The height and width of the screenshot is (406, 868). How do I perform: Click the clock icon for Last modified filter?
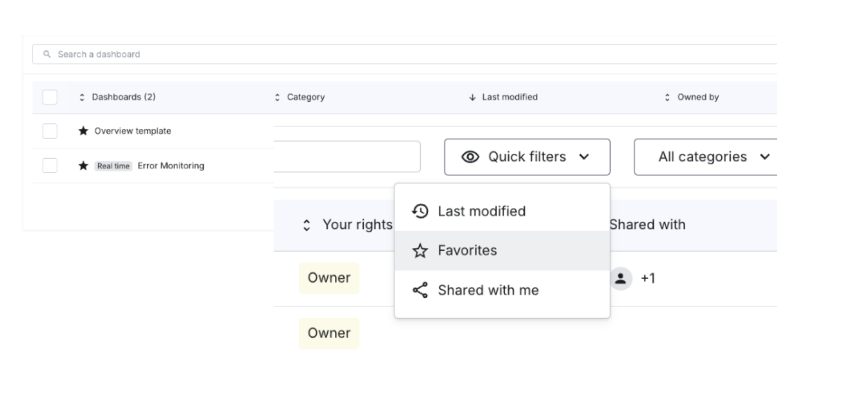pyautogui.click(x=420, y=211)
